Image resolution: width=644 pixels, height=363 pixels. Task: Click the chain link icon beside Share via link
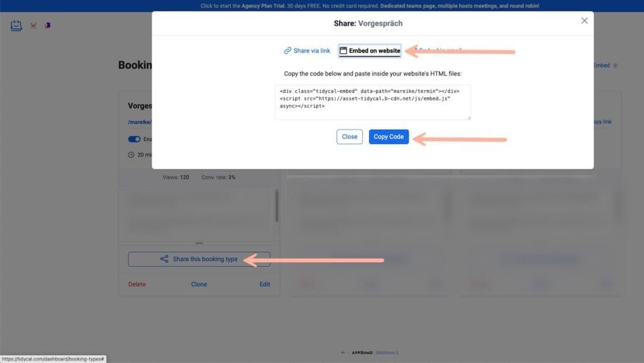(287, 51)
